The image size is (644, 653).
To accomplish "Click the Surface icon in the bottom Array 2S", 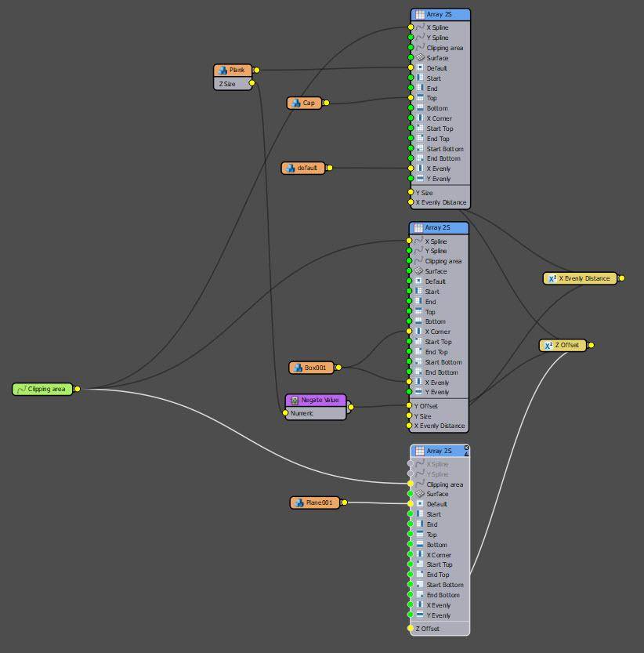I will (419, 494).
